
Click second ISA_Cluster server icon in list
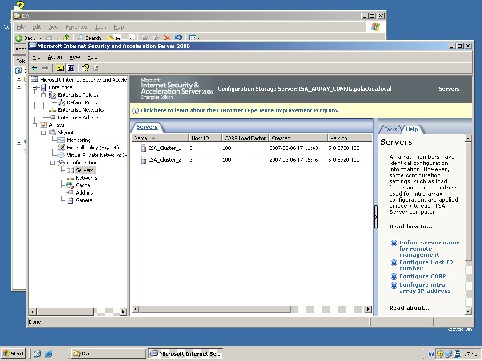pyautogui.click(x=143, y=160)
